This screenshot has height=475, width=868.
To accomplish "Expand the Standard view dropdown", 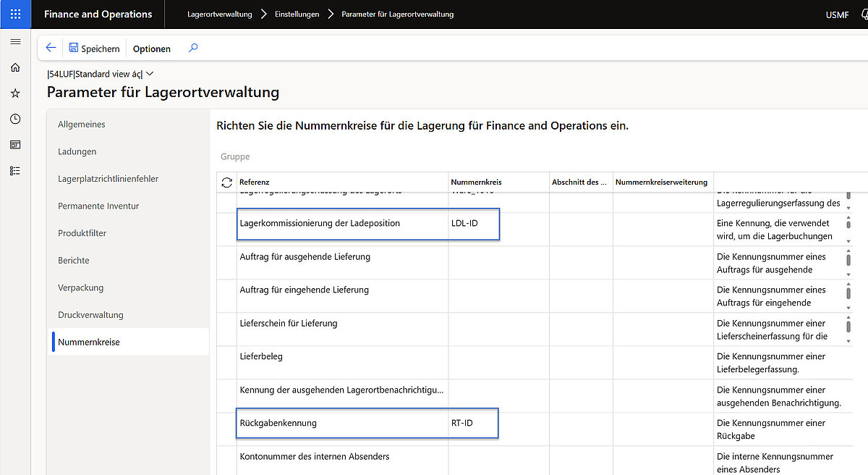I will coord(148,73).
